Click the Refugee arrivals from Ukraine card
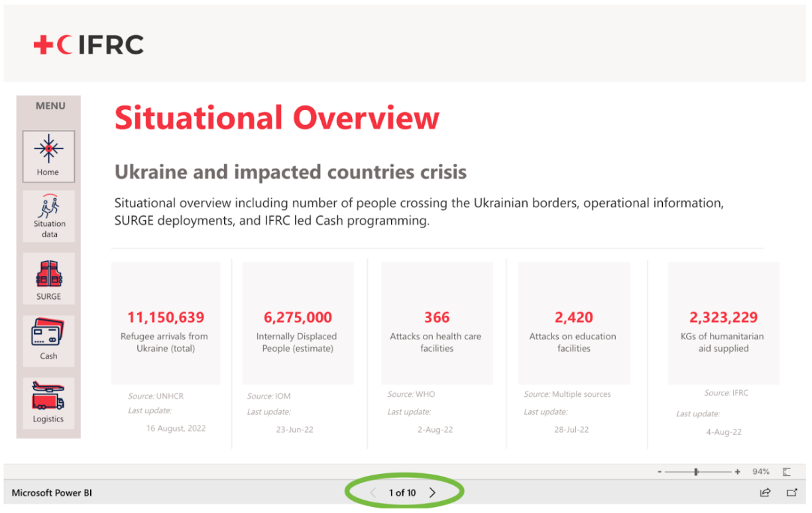The width and height of the screenshot is (812, 513). click(x=165, y=323)
